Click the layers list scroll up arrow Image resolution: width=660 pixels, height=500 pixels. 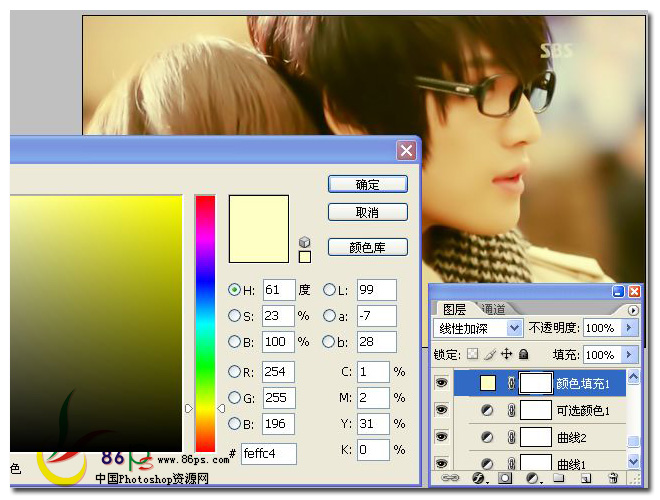[x=633, y=377]
